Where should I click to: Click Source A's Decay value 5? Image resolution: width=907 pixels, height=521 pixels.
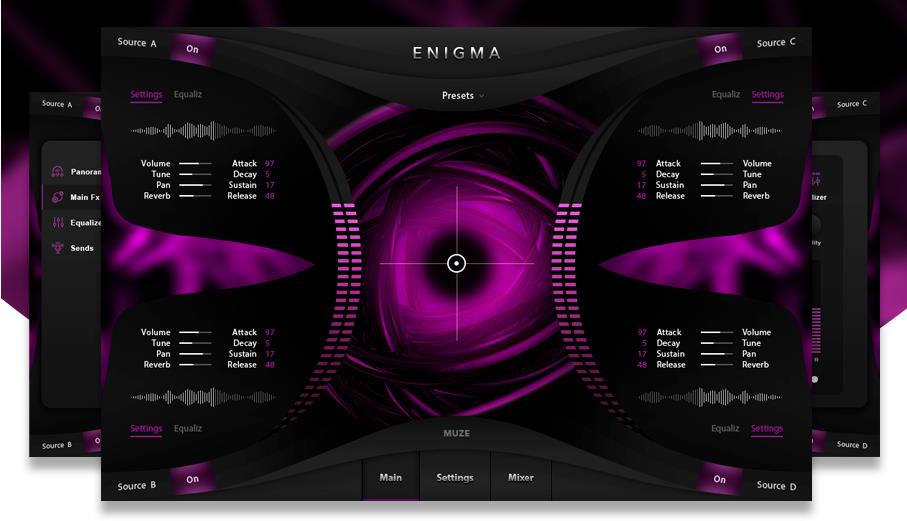(267, 174)
